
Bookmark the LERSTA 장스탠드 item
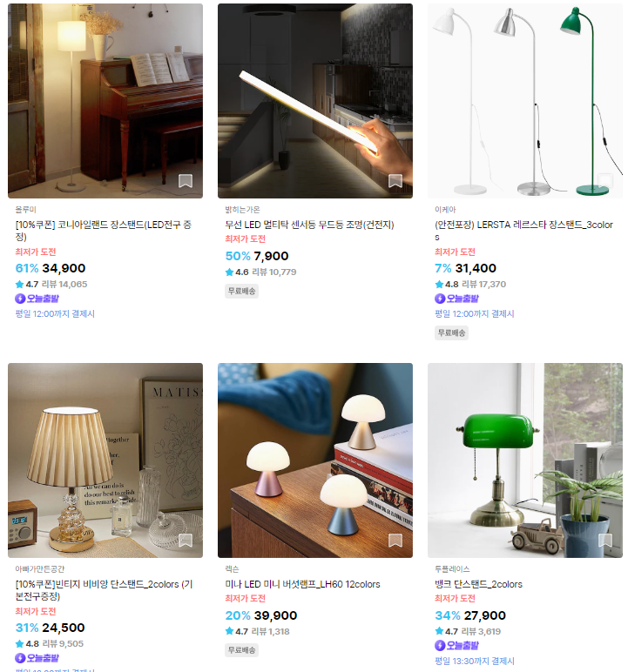point(604,181)
